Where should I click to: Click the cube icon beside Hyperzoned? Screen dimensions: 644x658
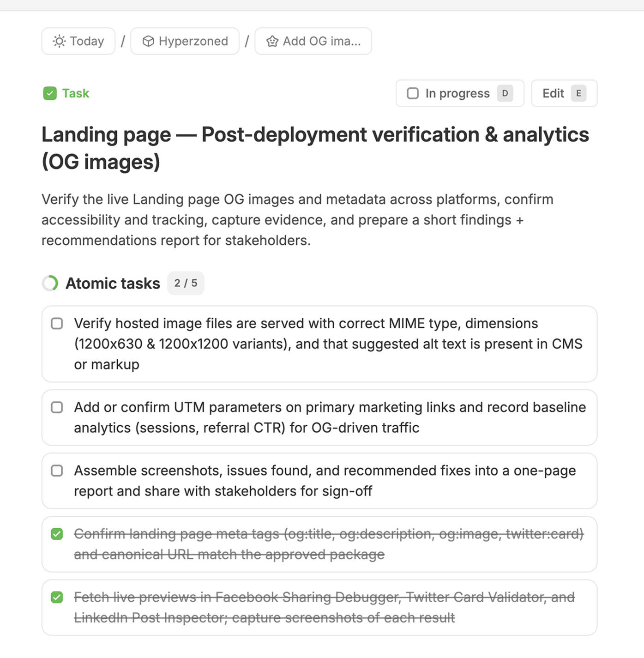tap(148, 41)
